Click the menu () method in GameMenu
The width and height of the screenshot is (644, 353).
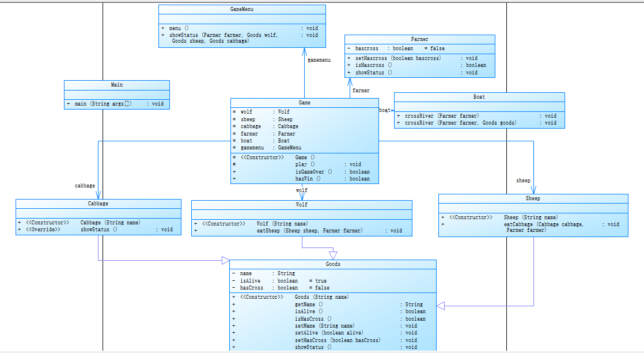click(240, 28)
